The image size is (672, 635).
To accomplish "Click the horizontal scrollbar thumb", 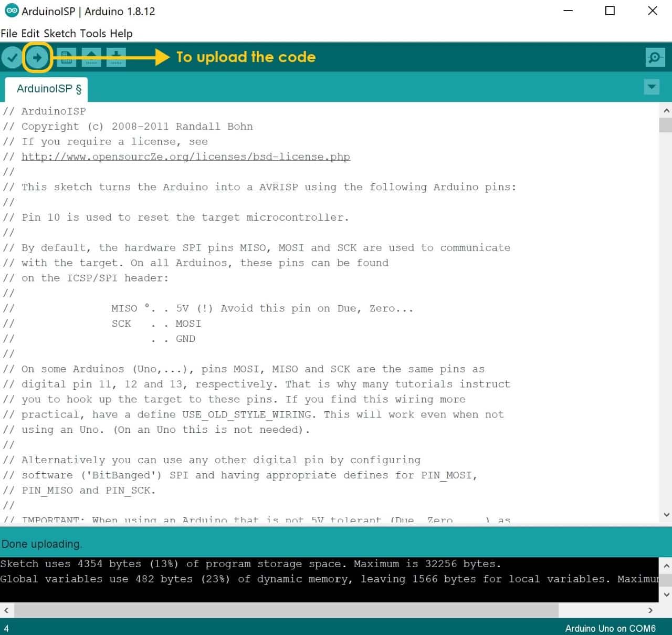I will click(x=286, y=610).
